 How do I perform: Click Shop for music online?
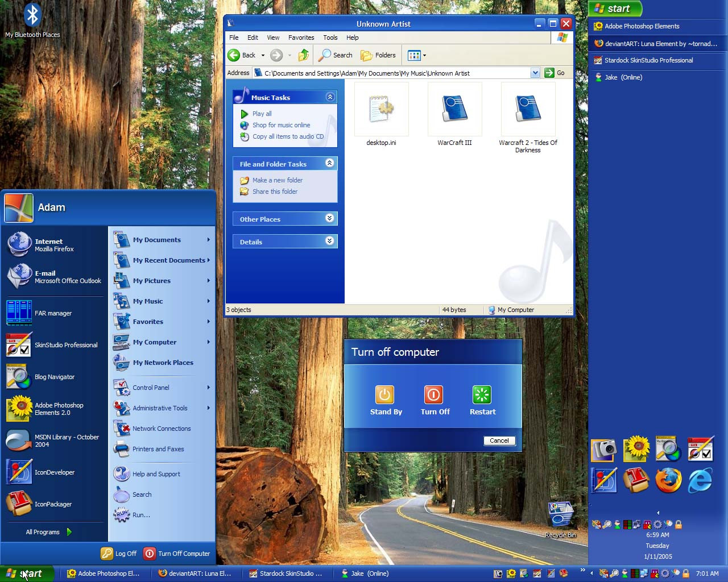[281, 125]
